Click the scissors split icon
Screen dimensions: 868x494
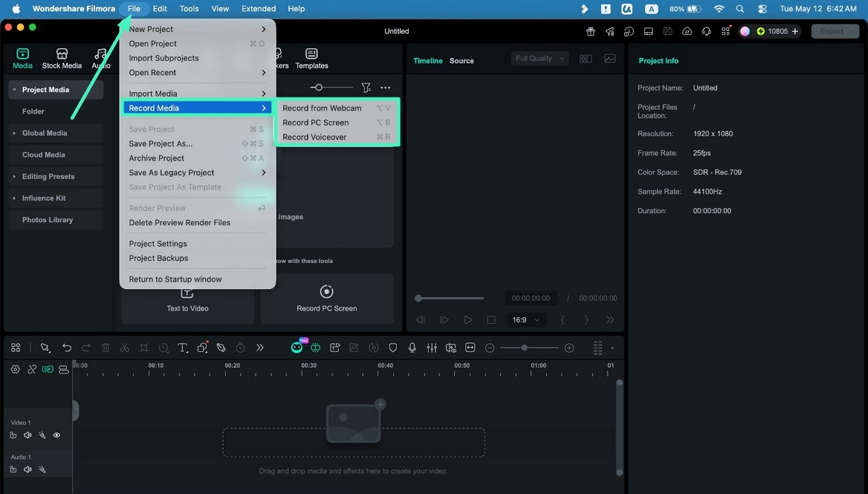click(x=124, y=348)
